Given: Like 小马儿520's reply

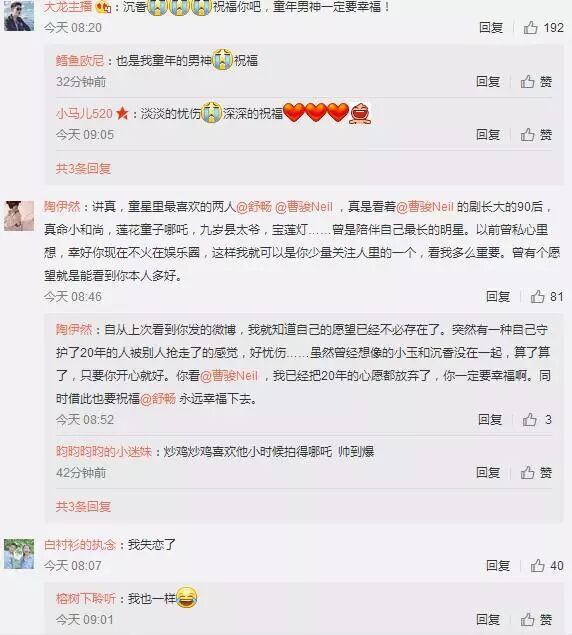Looking at the screenshot, I should click(536, 134).
